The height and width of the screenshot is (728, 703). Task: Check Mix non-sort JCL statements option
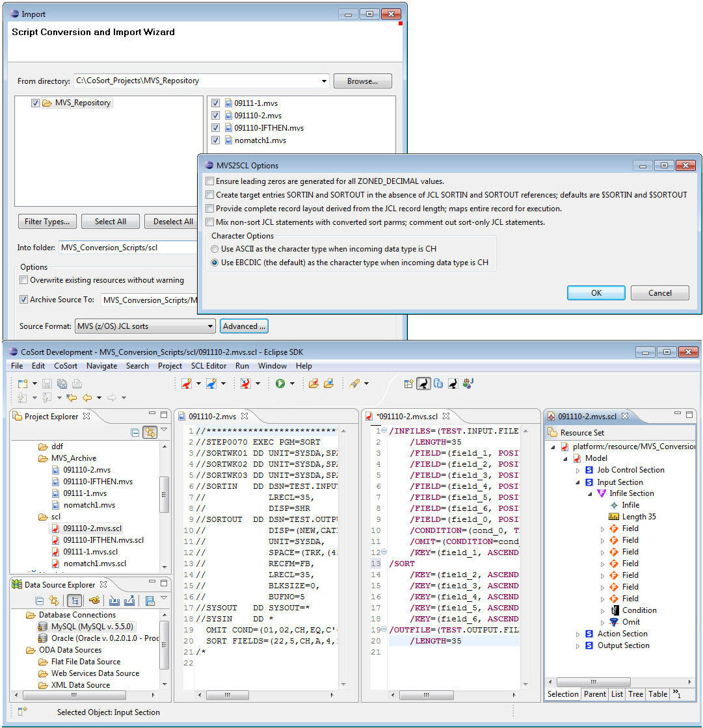tap(209, 222)
